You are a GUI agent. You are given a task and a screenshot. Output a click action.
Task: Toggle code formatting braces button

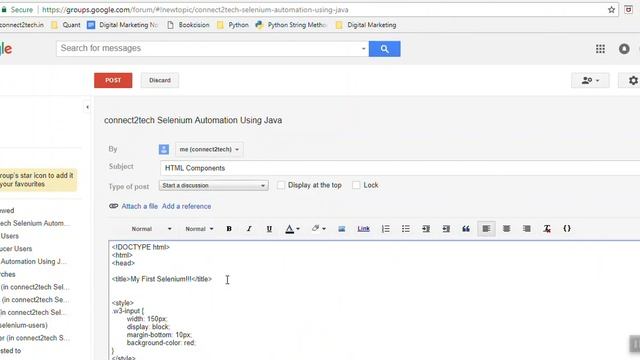pyautogui.click(x=567, y=229)
